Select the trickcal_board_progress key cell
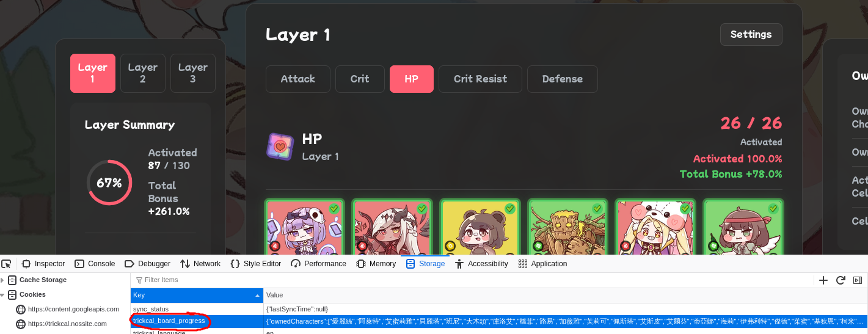Viewport: 868px width, 334px height. [x=197, y=321]
